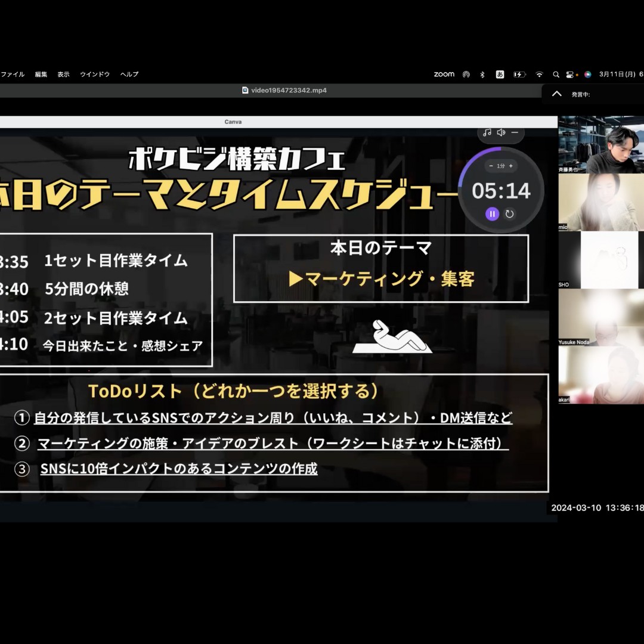The height and width of the screenshot is (644, 644).
Task: Open the Wi-Fi status dropdown
Action: (x=539, y=75)
